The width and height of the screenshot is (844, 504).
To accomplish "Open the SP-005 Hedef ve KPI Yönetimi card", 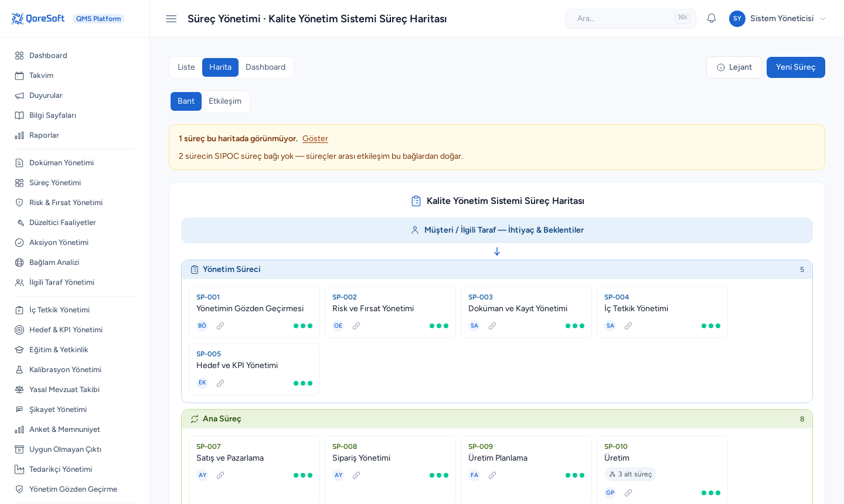I will (254, 369).
